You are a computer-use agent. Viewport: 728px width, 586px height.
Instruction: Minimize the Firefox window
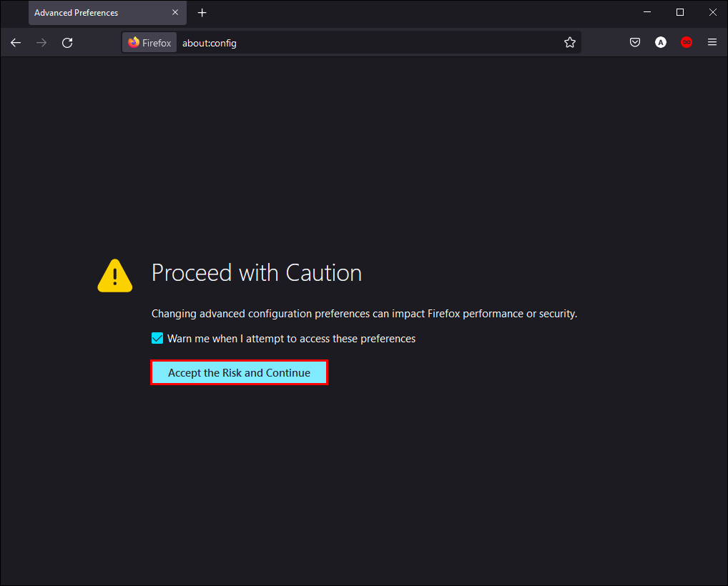pyautogui.click(x=646, y=13)
